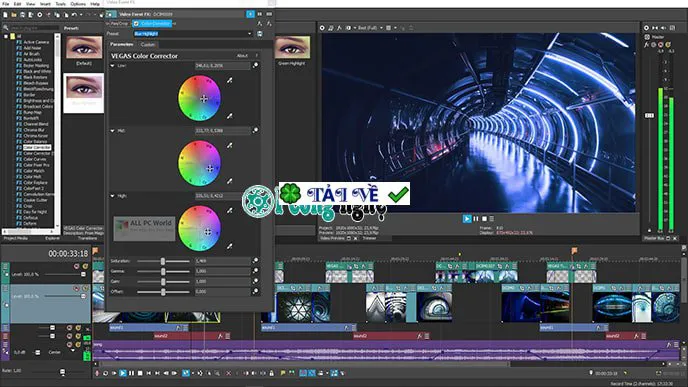Click the lower eyedropper beside the Low color wheel
Screen dimensions: 688x387
229,116
